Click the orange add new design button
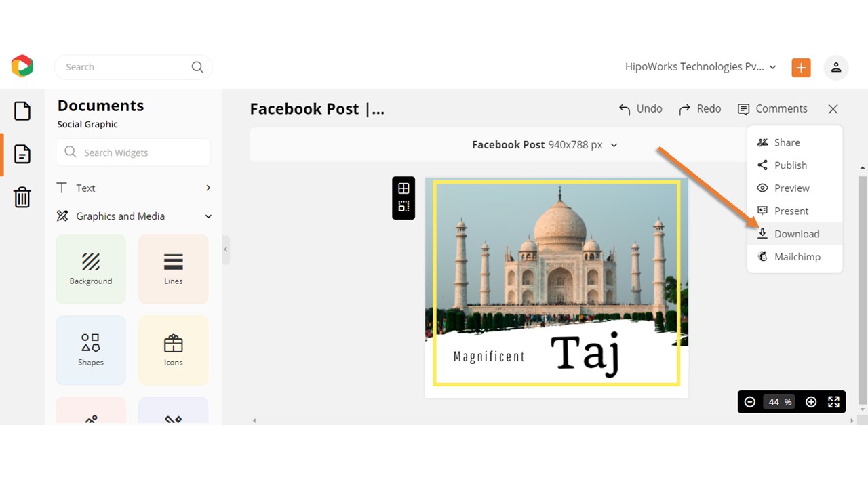The height and width of the screenshot is (488, 868). pos(801,67)
